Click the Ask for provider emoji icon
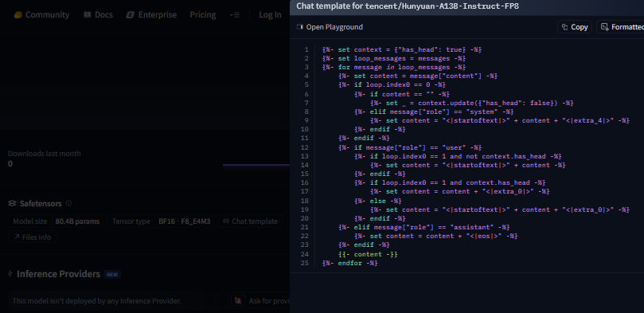The image size is (644, 313). (238, 301)
